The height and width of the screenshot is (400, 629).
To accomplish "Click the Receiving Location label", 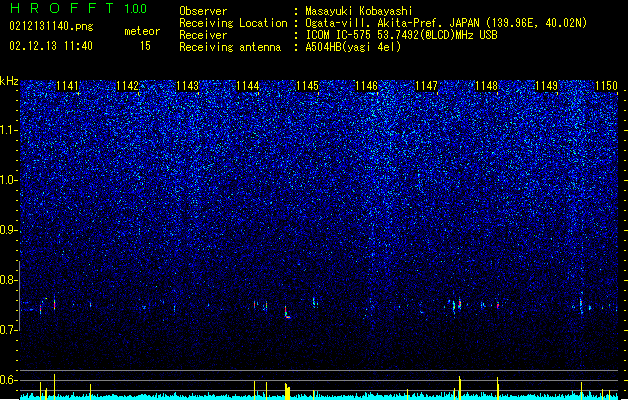I will coord(233,23).
